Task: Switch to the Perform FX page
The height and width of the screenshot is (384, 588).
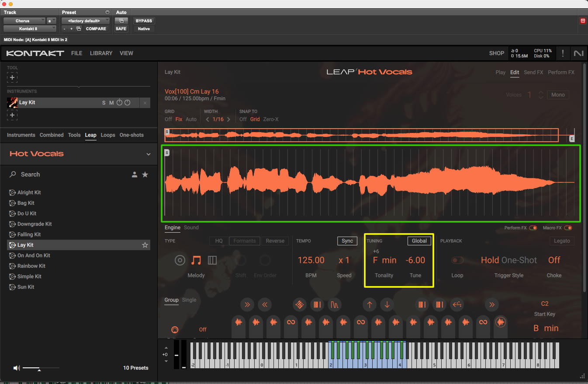Action: (561, 73)
